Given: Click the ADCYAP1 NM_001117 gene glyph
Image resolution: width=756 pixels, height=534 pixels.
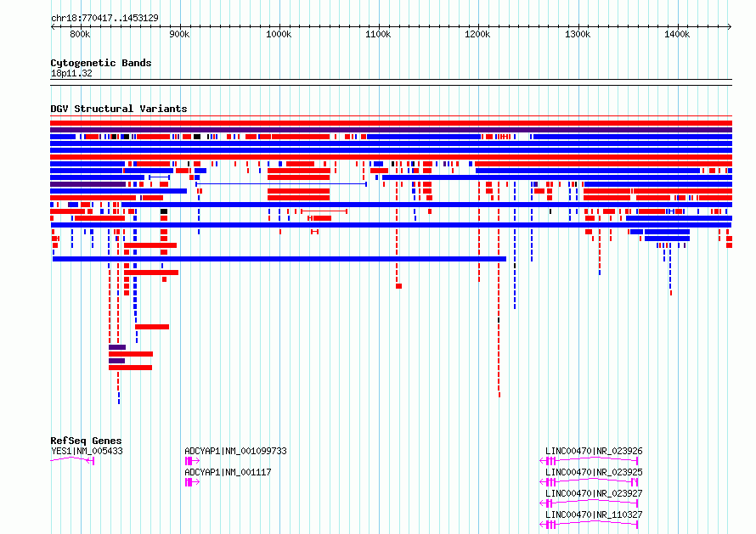Looking at the screenshot, I should pyautogui.click(x=192, y=482).
